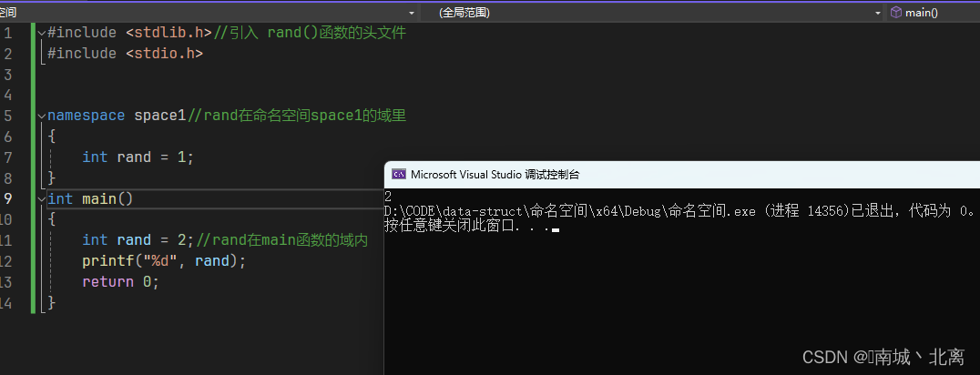The height and width of the screenshot is (375, 980).
Task: Click line number 9 in the gutter
Action: [x=7, y=198]
